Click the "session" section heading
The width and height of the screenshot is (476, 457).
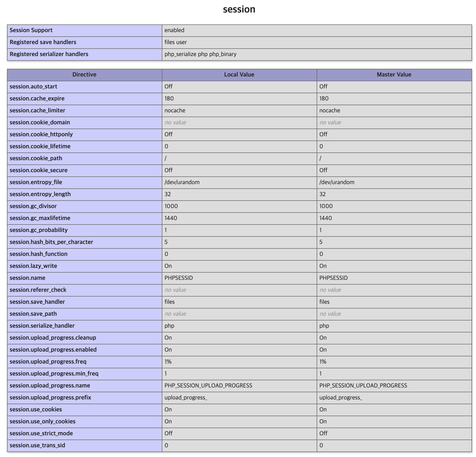tap(239, 9)
